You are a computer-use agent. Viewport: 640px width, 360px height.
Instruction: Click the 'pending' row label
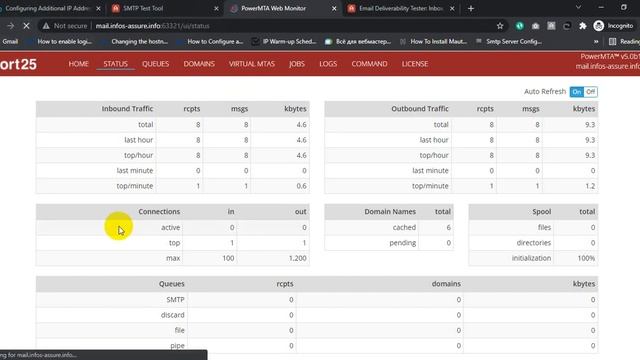click(x=402, y=243)
